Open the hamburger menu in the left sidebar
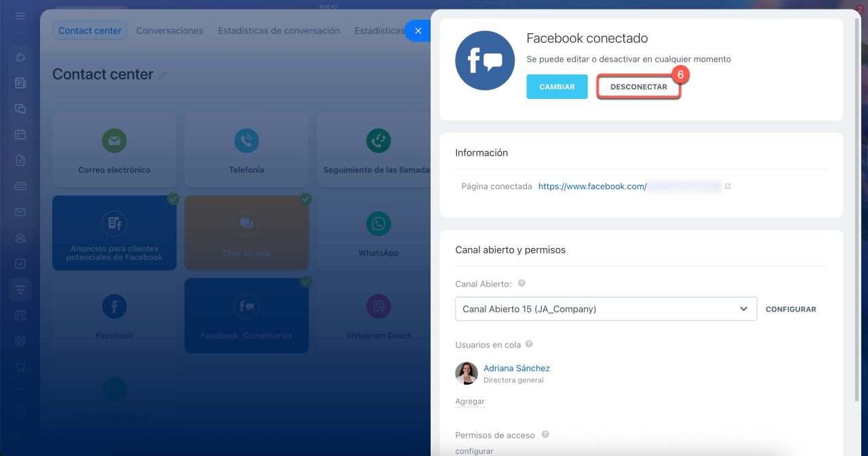The height and width of the screenshot is (456, 868). 20,16
